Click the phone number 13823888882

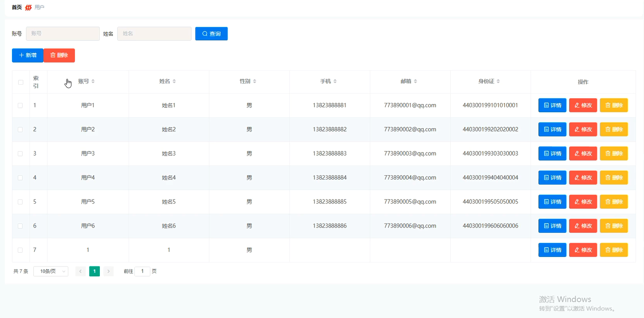[330, 130]
